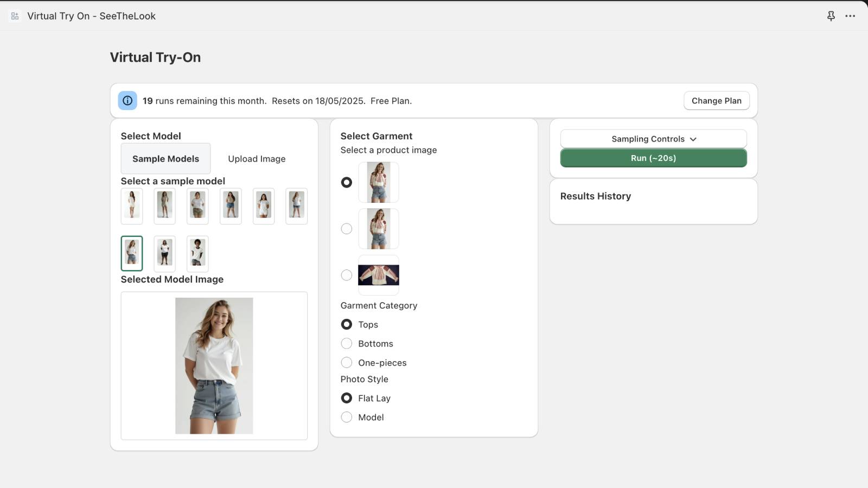Click the "Select Garment" heading
Image resolution: width=868 pixels, height=488 pixels.
376,136
